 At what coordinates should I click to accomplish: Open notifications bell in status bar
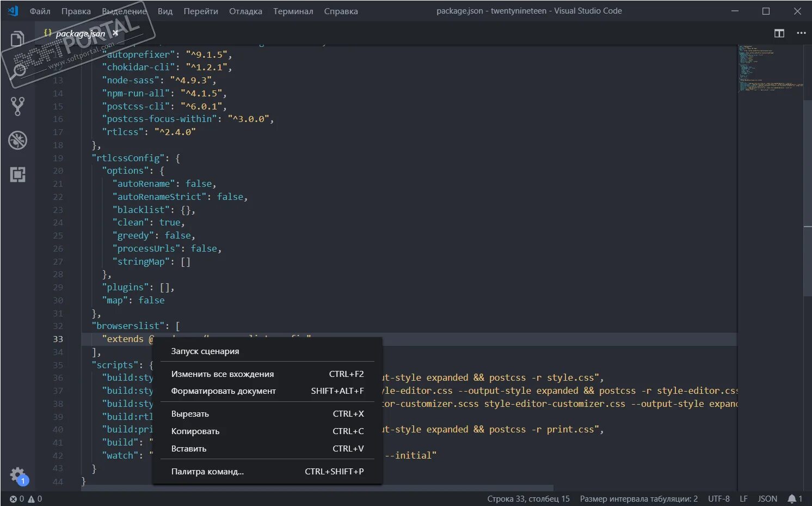click(x=795, y=498)
